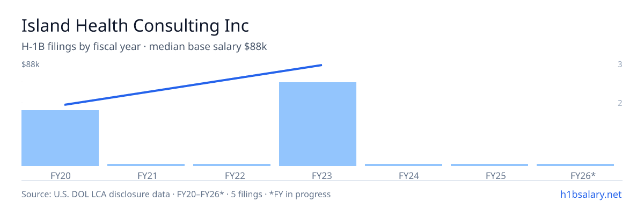Viewport: 644px width, 215px height.
Task: Click the FY26* small bar
Action: pyautogui.click(x=575, y=165)
